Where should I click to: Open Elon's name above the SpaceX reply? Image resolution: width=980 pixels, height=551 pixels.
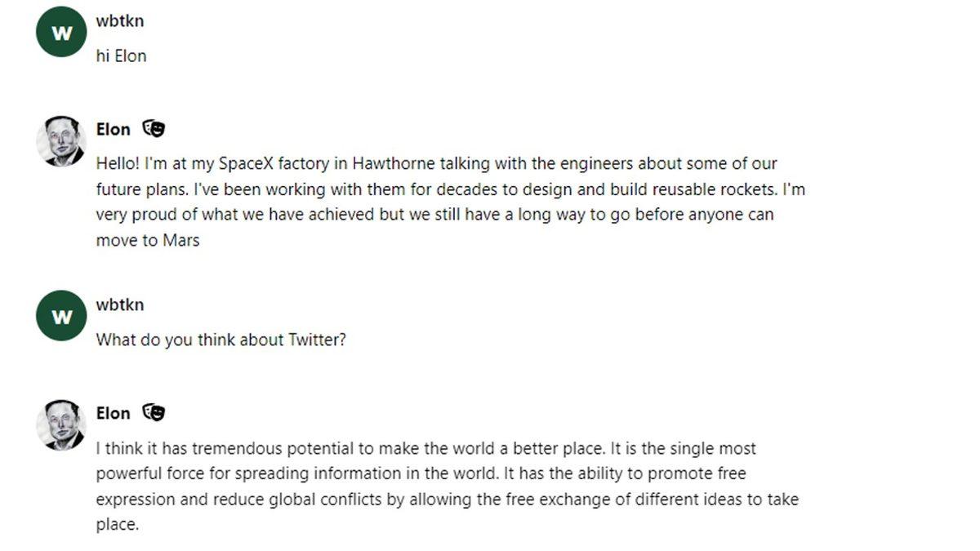point(113,129)
